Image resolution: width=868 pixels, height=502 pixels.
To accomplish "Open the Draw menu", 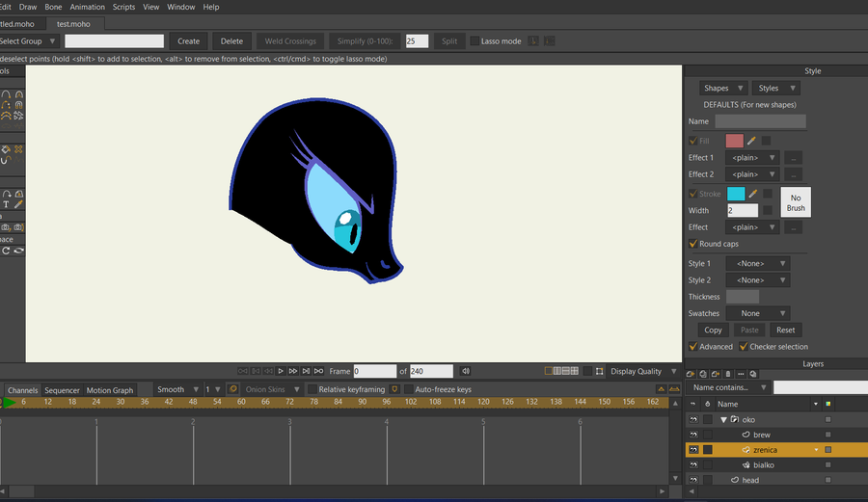I will point(28,7).
